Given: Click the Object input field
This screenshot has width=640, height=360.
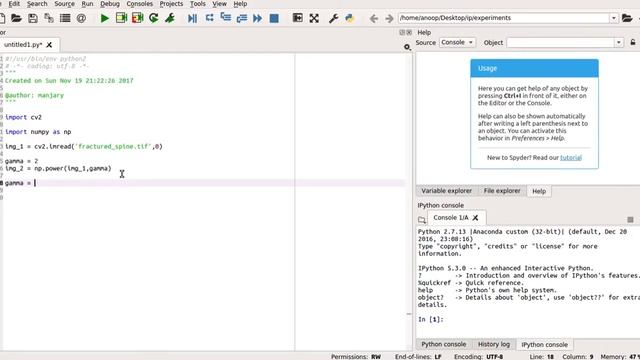Looking at the screenshot, I should click(x=561, y=42).
